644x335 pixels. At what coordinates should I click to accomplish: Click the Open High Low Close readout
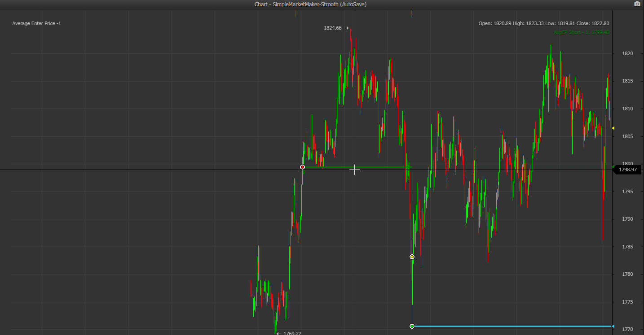(x=543, y=23)
